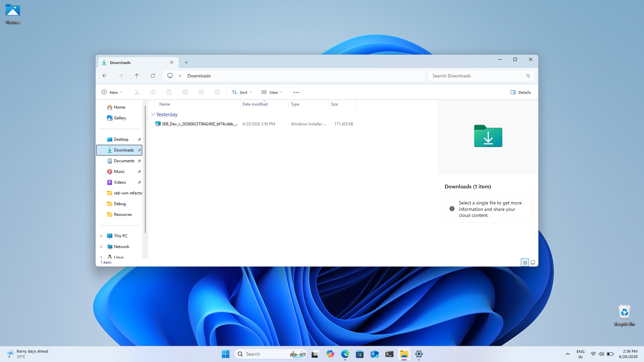Collapse the Yesterday group
The height and width of the screenshot is (362, 644).
[x=153, y=115]
